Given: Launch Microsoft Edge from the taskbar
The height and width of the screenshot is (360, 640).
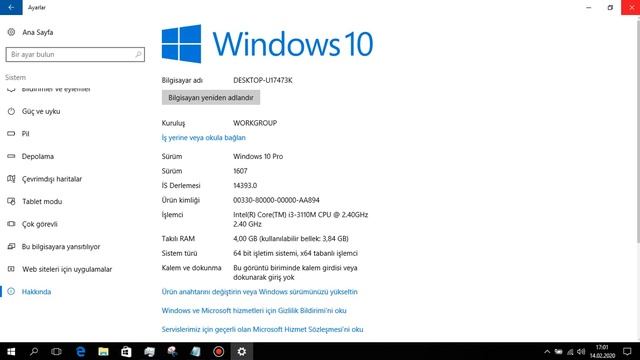Looking at the screenshot, I should [x=80, y=351].
